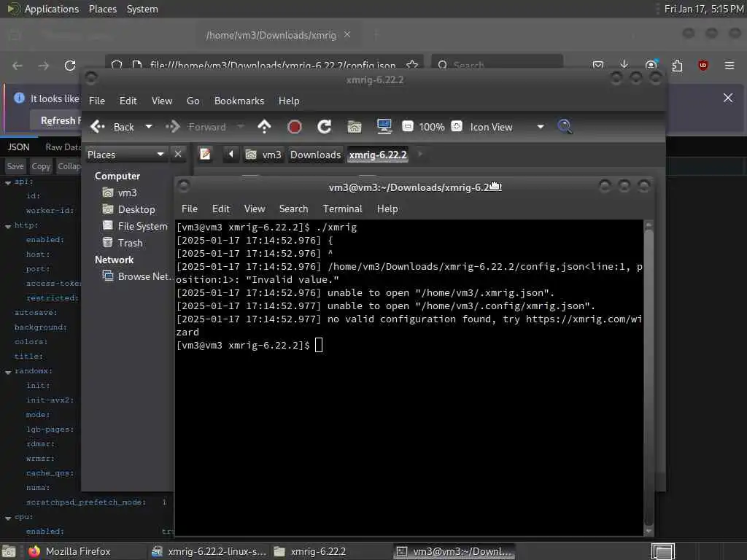The height and width of the screenshot is (560, 747).
Task: Open Back history dropdown arrow
Action: [149, 127]
